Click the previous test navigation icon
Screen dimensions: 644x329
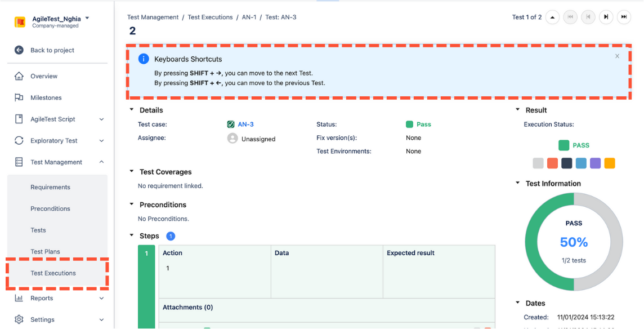click(588, 17)
